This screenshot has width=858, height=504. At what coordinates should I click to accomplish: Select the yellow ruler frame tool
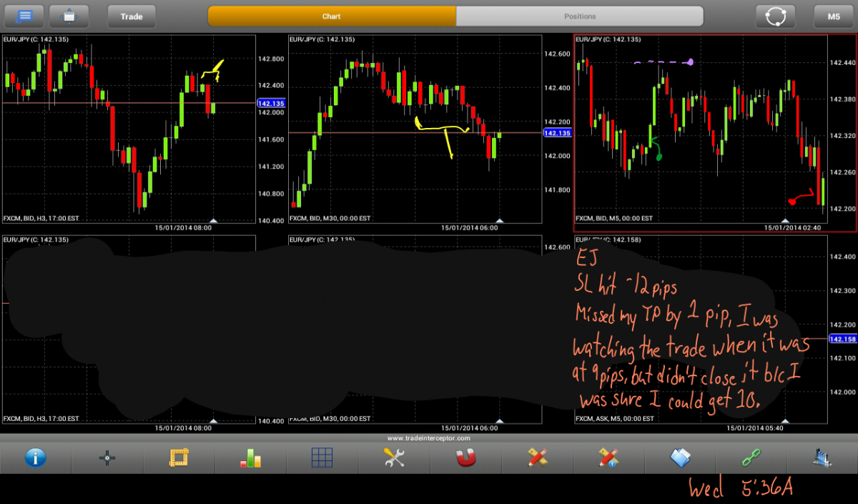coord(179,458)
